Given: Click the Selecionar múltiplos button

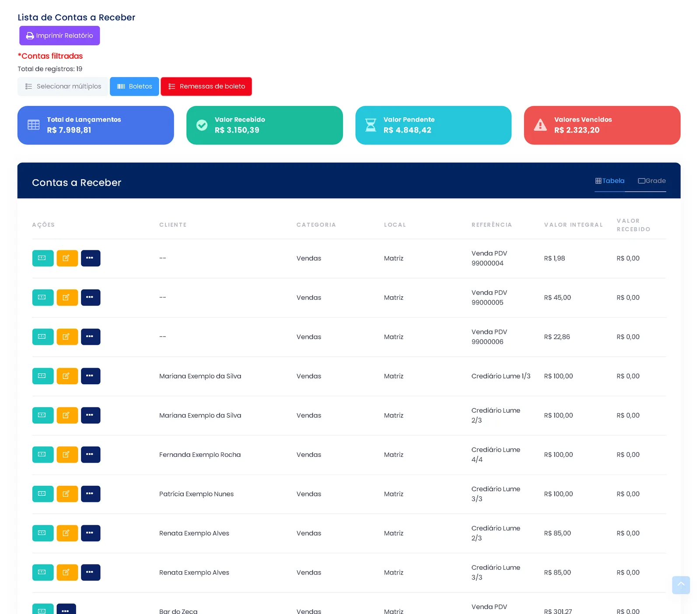Looking at the screenshot, I should pyautogui.click(x=63, y=87).
